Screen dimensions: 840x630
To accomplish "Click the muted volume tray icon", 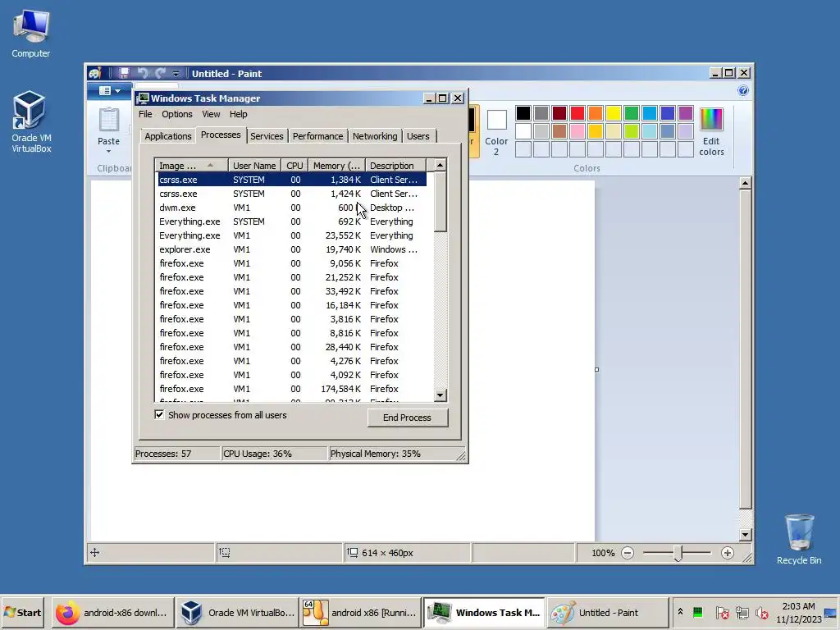I will 762,612.
